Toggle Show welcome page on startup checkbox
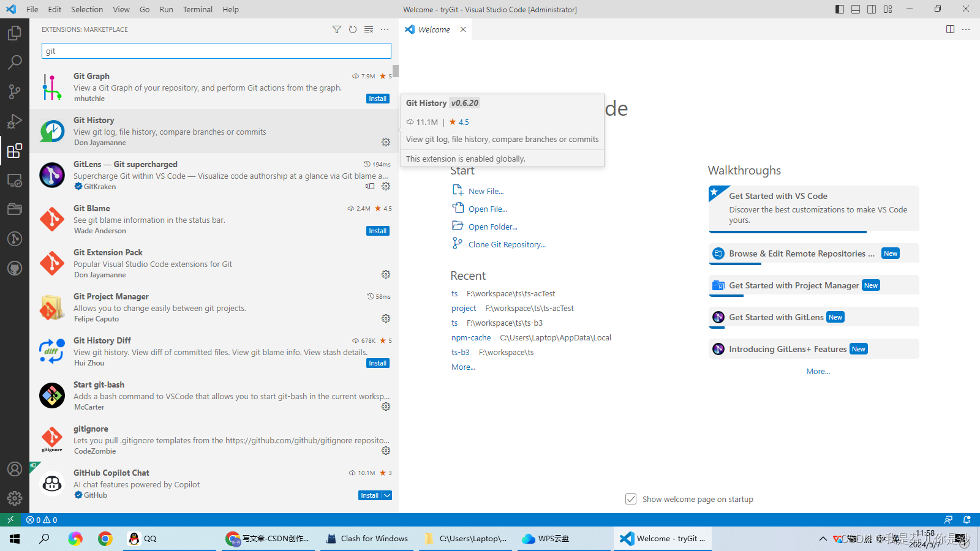Image resolution: width=980 pixels, height=551 pixels. (631, 499)
